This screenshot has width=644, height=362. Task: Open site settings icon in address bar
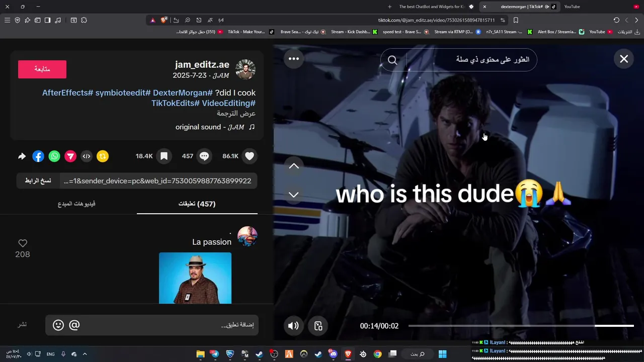pyautogui.click(x=503, y=20)
